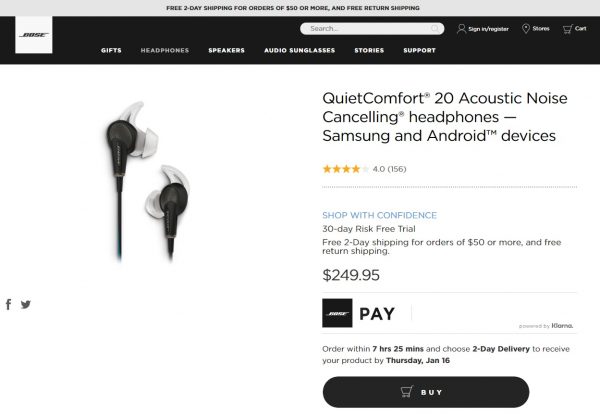Share product on Twitter
The width and height of the screenshot is (600, 414).
point(26,304)
